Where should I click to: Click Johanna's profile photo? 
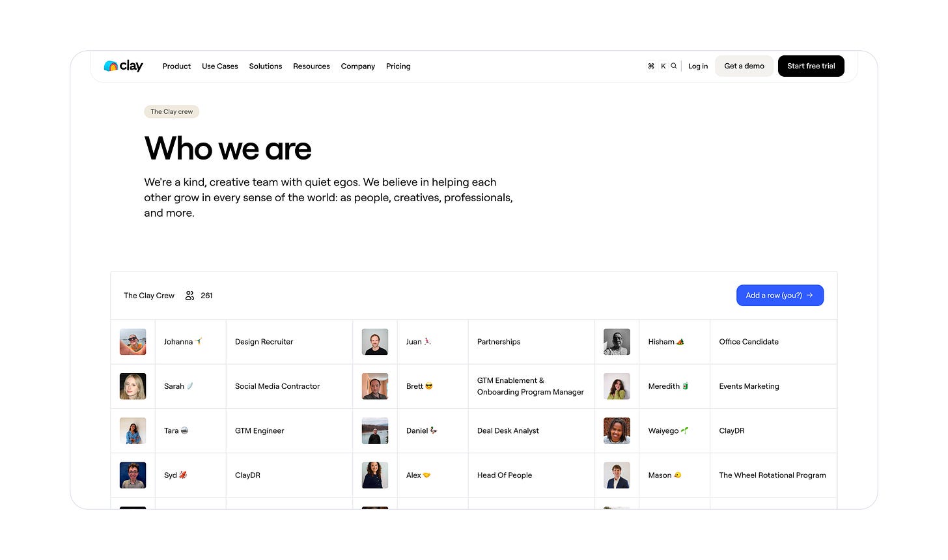(x=133, y=342)
